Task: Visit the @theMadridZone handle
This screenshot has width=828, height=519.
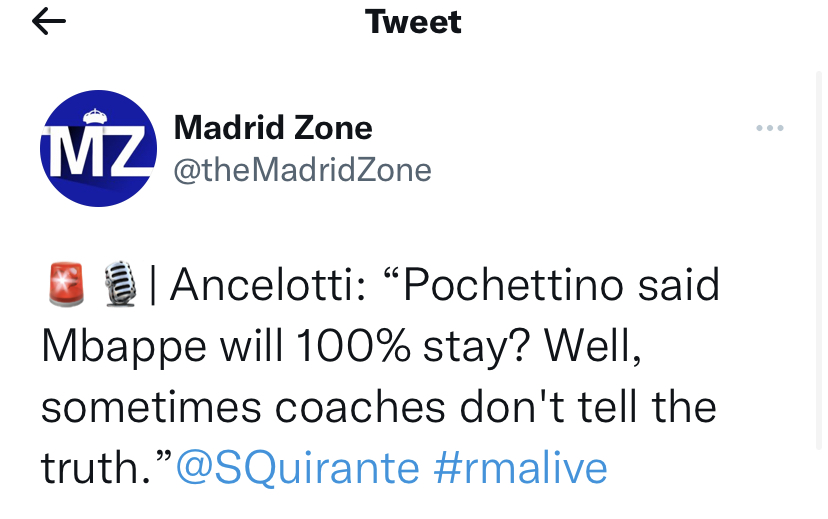Action: (x=302, y=170)
